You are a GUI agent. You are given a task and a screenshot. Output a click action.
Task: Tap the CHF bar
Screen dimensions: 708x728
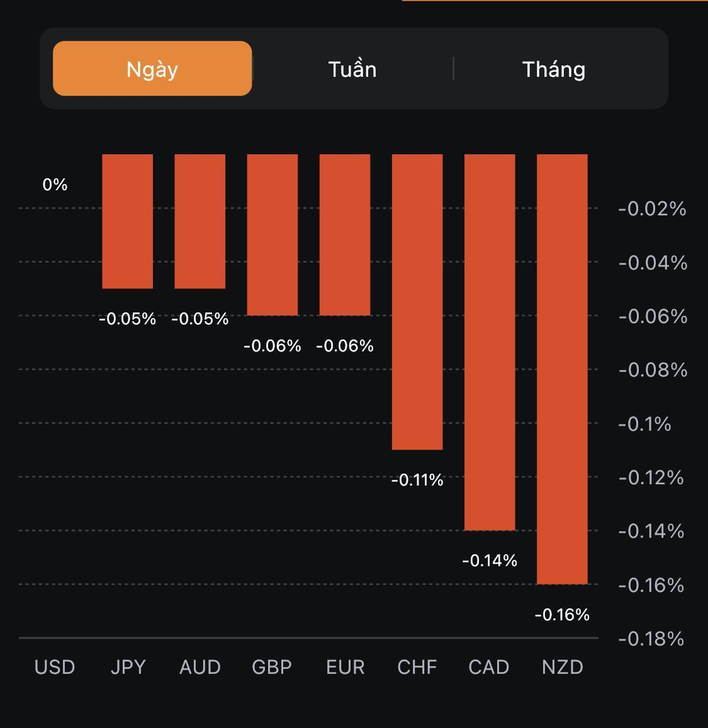(417, 302)
